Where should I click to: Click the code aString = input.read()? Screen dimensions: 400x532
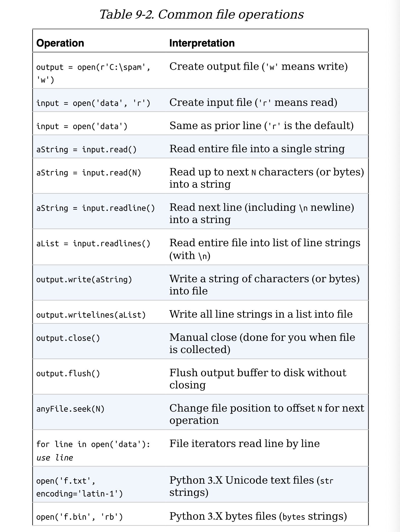pyautogui.click(x=87, y=149)
